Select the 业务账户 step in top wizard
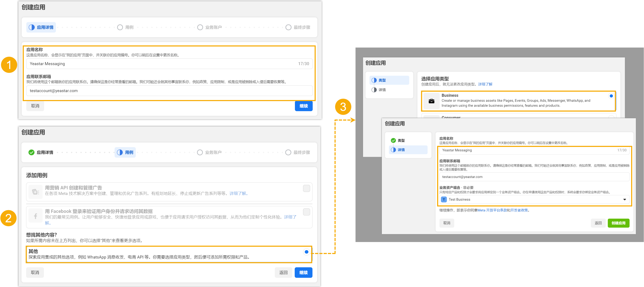Screen dimensions: 644x287 [213, 27]
